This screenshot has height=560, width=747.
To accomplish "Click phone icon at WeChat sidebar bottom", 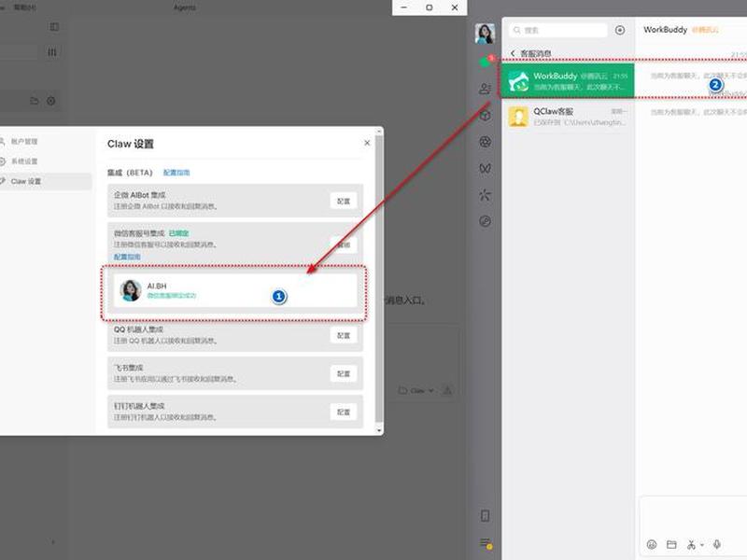I will (x=485, y=516).
